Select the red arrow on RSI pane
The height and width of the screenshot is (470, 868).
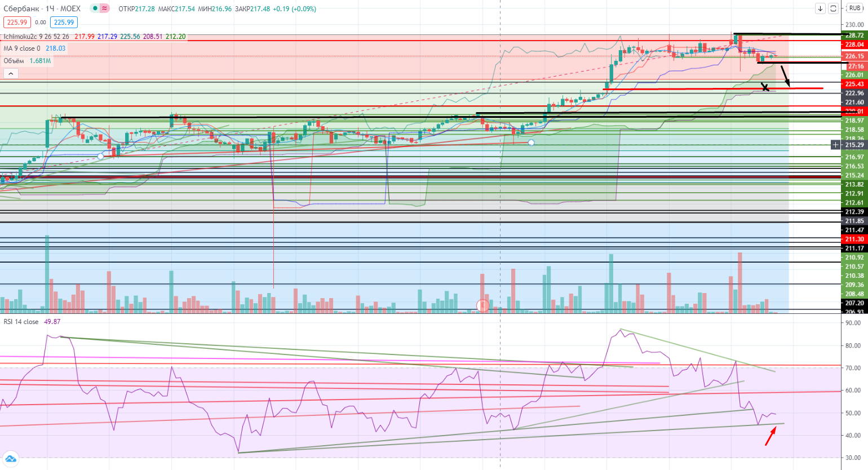tap(770, 436)
